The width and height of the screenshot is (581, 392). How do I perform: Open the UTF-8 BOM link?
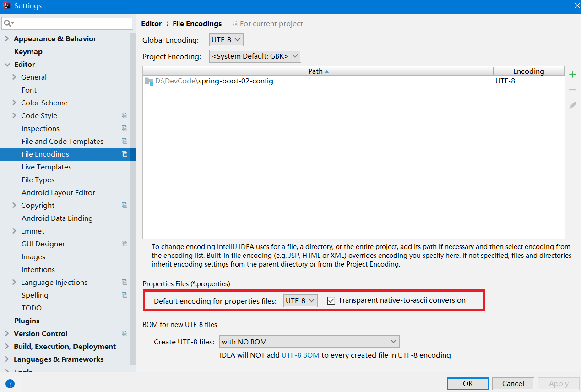coord(300,355)
